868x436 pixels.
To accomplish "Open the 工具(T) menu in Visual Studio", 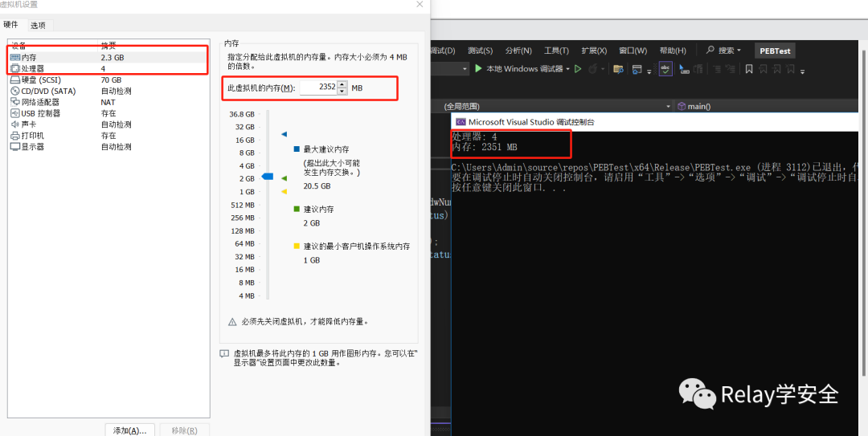I will coord(556,51).
